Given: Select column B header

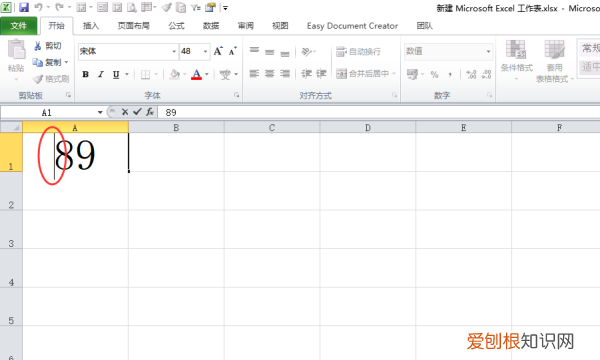Looking at the screenshot, I should (x=176, y=127).
